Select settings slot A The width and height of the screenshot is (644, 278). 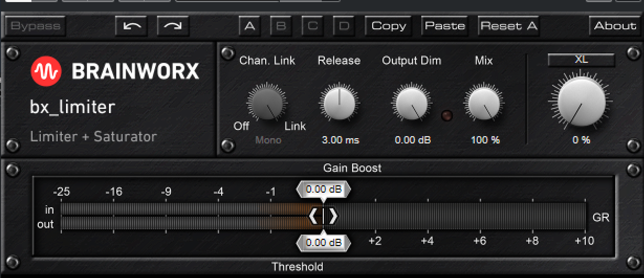click(x=250, y=26)
